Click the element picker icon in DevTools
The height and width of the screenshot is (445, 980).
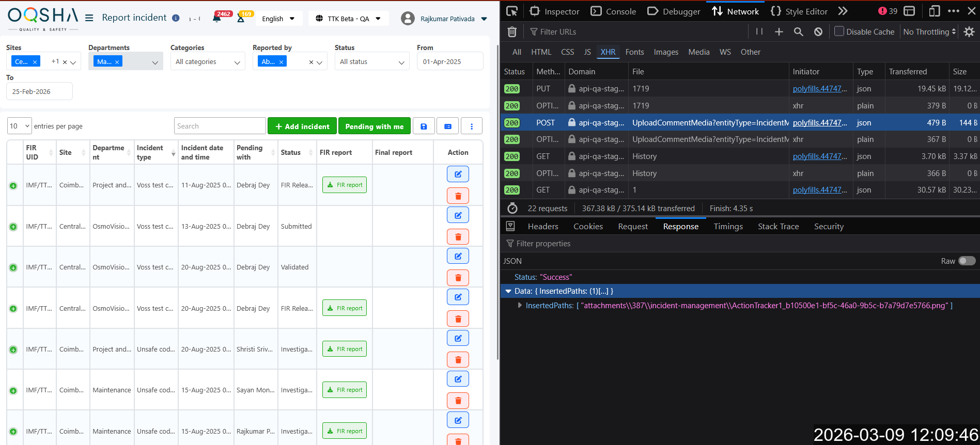512,11
